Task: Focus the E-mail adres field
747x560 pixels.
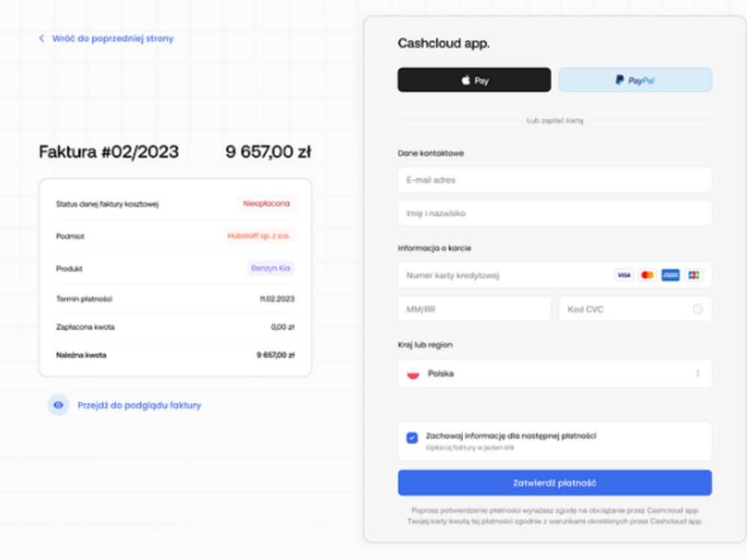Action: click(554, 180)
